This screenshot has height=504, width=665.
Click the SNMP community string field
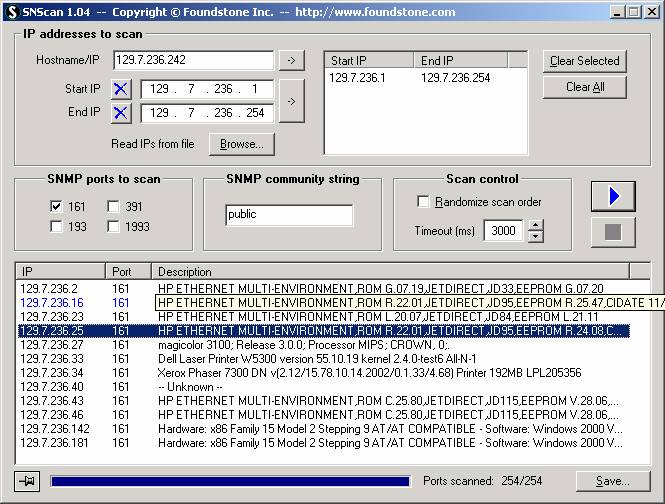(x=289, y=215)
